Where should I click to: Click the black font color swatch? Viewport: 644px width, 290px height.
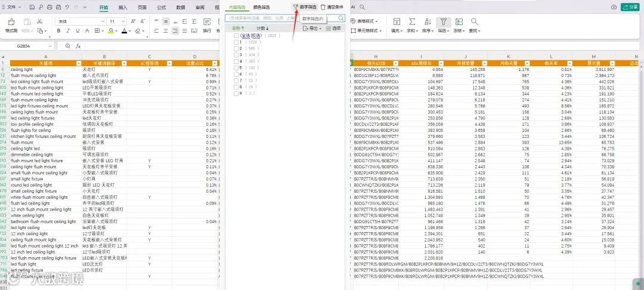click(x=125, y=31)
